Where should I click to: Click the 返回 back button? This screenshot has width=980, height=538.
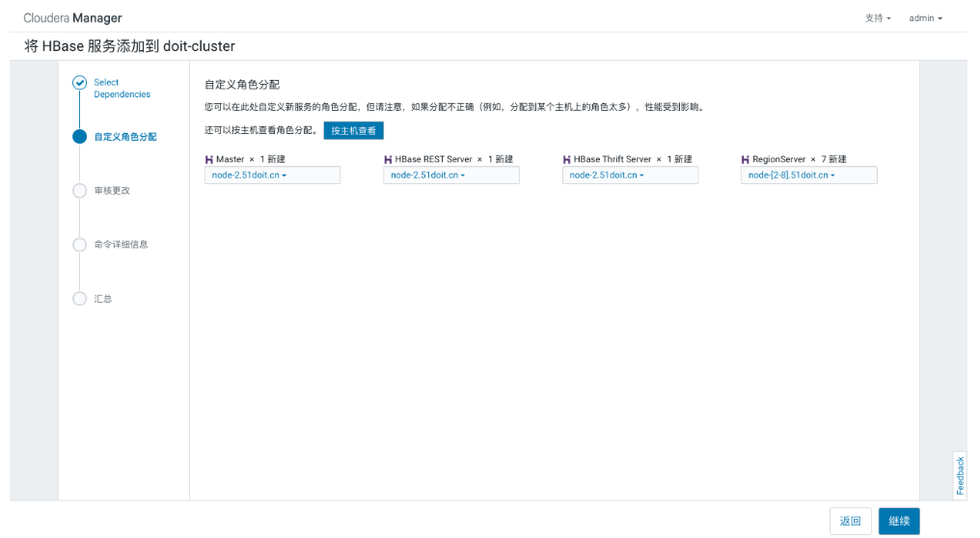850,522
